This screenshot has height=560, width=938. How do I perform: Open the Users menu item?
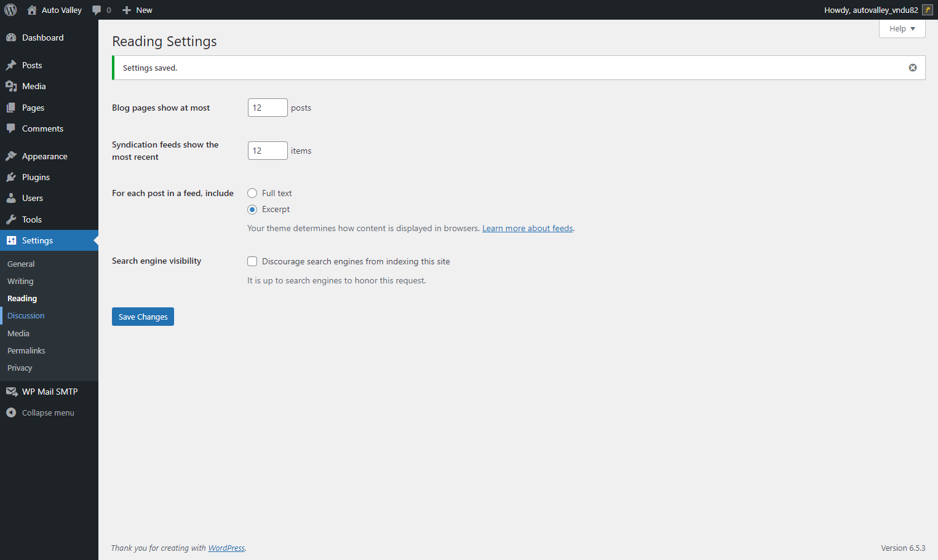(49, 198)
